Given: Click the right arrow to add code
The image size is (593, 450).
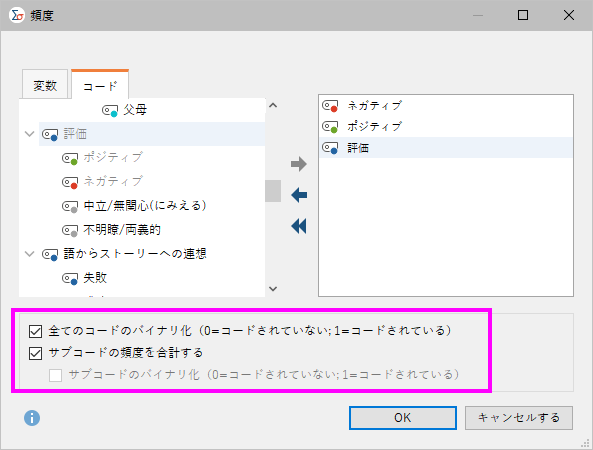Looking at the screenshot, I should [x=298, y=164].
